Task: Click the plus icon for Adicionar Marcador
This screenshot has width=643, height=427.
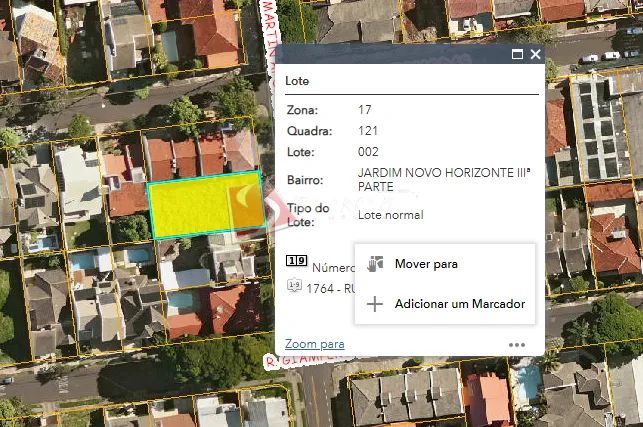Action: (375, 304)
